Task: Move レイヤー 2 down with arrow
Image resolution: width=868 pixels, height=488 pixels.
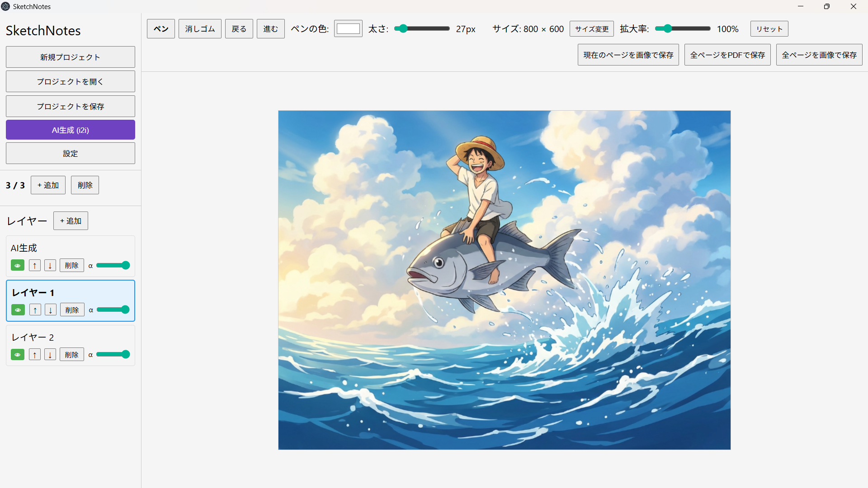Action: coord(50,354)
